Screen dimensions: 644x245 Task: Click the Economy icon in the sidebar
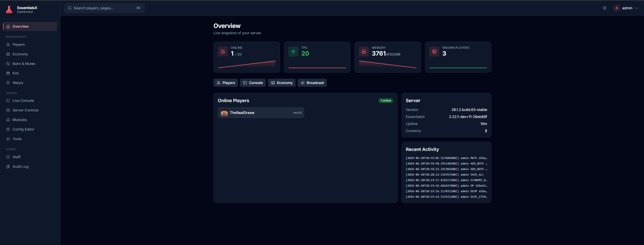8,54
